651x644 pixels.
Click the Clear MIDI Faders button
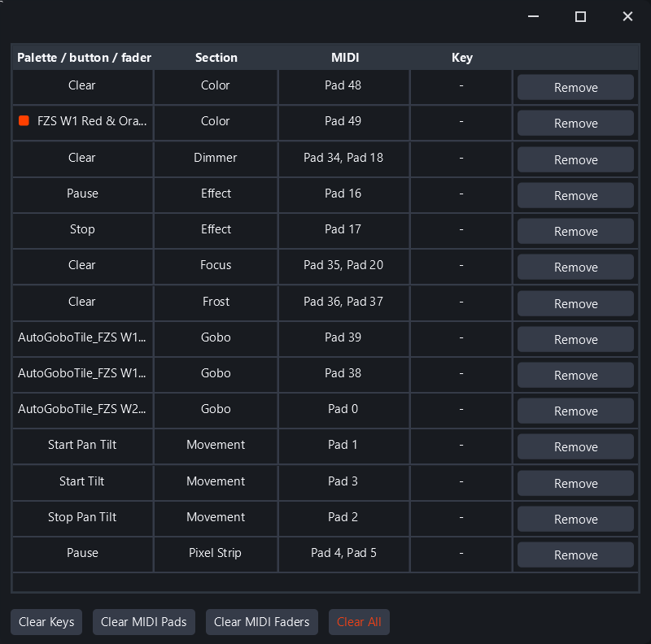[x=261, y=621]
